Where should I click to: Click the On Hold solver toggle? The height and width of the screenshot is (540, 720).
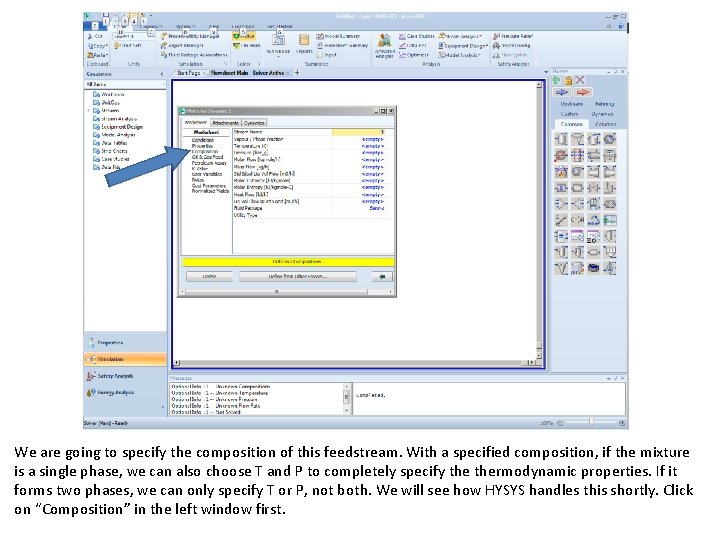tap(247, 45)
